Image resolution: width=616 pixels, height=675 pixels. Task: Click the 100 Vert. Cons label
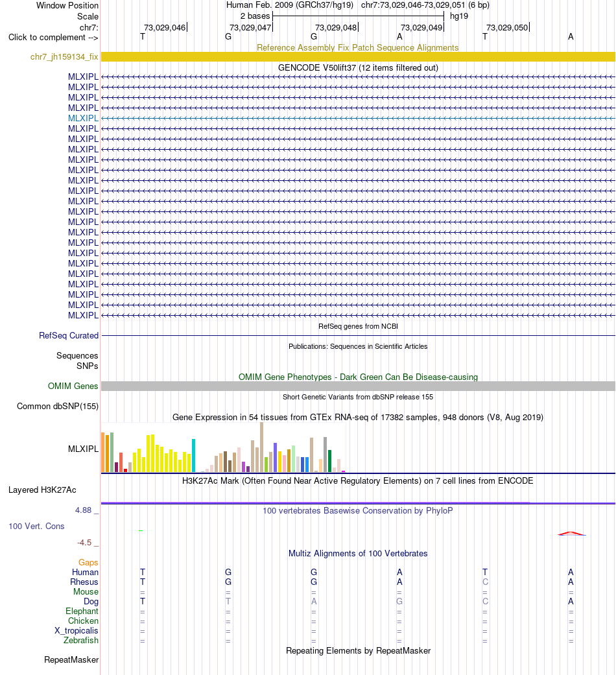pyautogui.click(x=36, y=527)
